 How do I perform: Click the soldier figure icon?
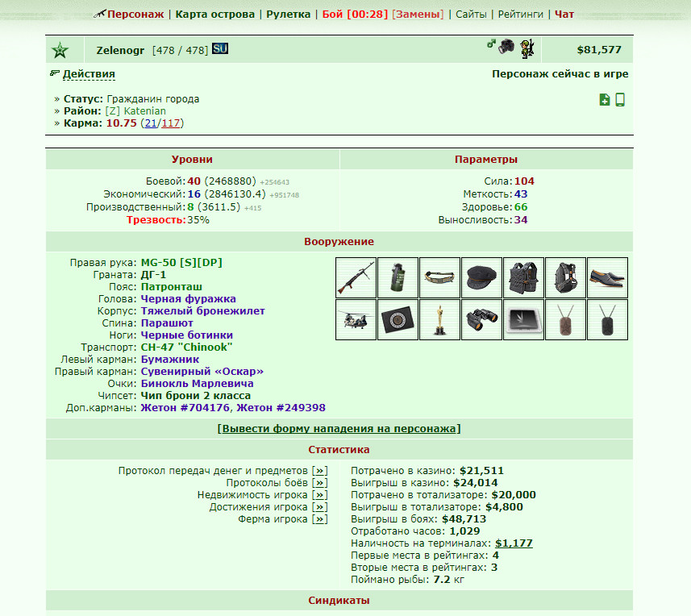pyautogui.click(x=527, y=48)
